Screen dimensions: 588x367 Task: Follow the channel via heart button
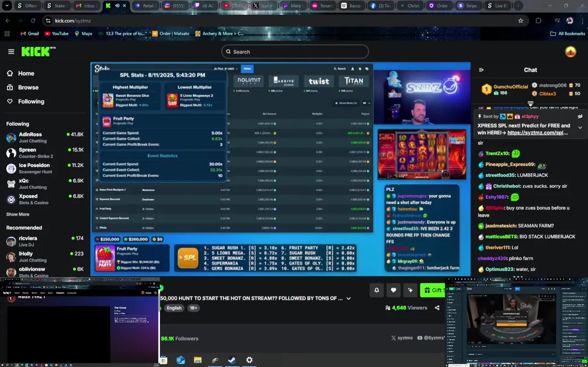[x=393, y=290]
